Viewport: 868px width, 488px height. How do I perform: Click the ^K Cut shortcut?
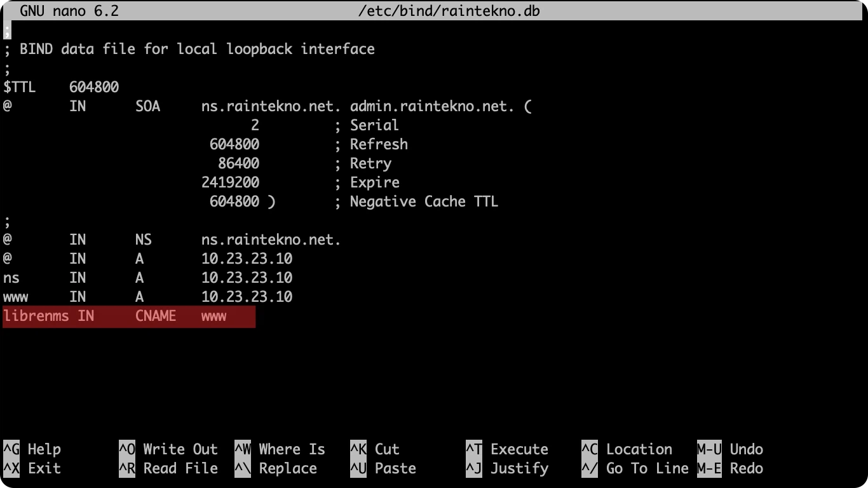[x=375, y=449]
